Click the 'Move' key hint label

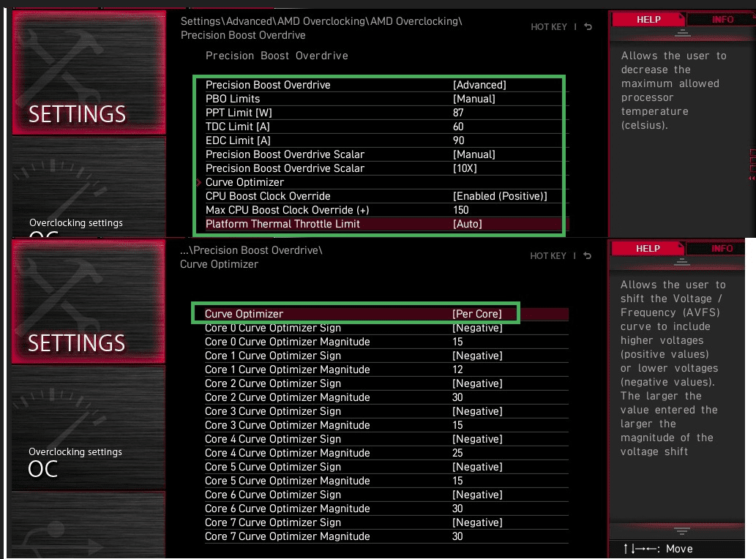679,549
